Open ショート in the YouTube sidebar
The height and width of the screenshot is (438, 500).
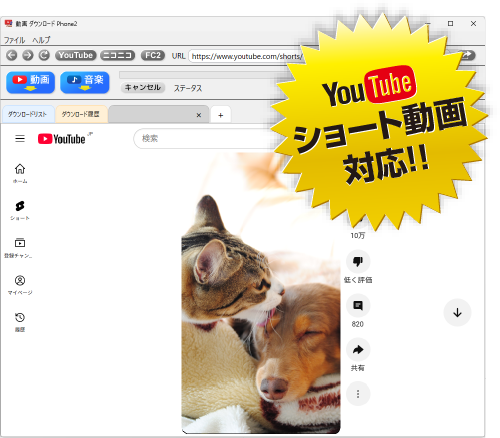click(20, 210)
